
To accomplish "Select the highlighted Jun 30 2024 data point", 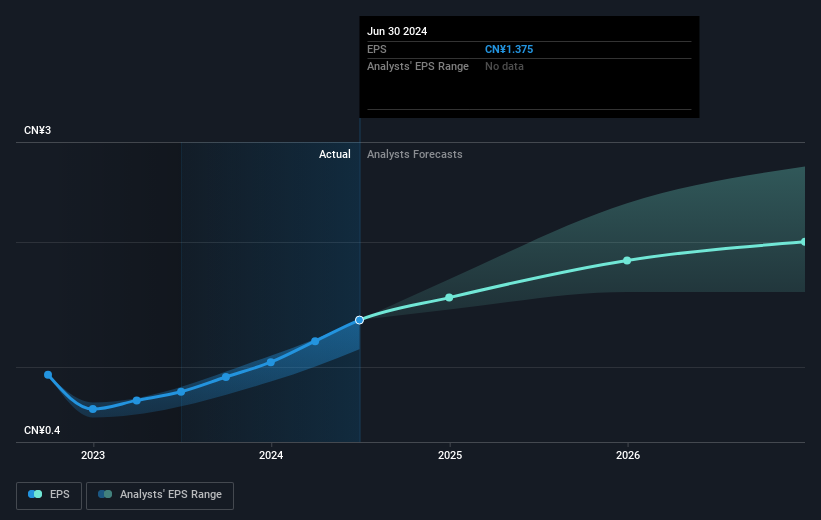I will pos(359,320).
